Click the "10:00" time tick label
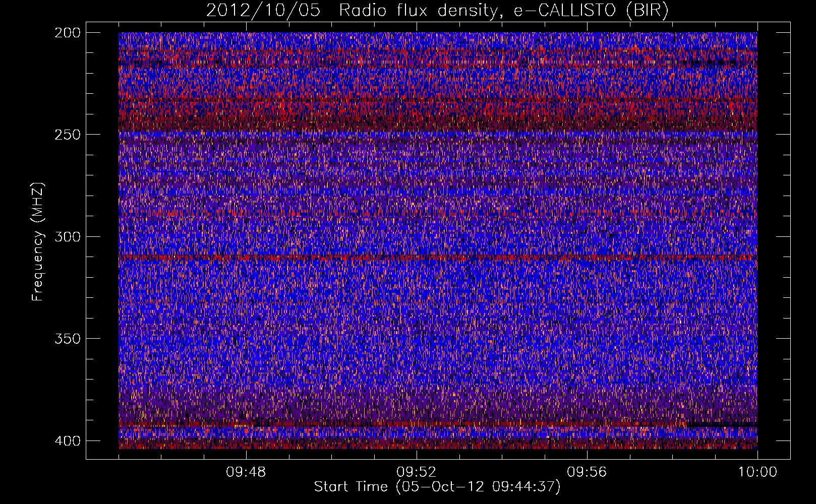 (x=757, y=472)
